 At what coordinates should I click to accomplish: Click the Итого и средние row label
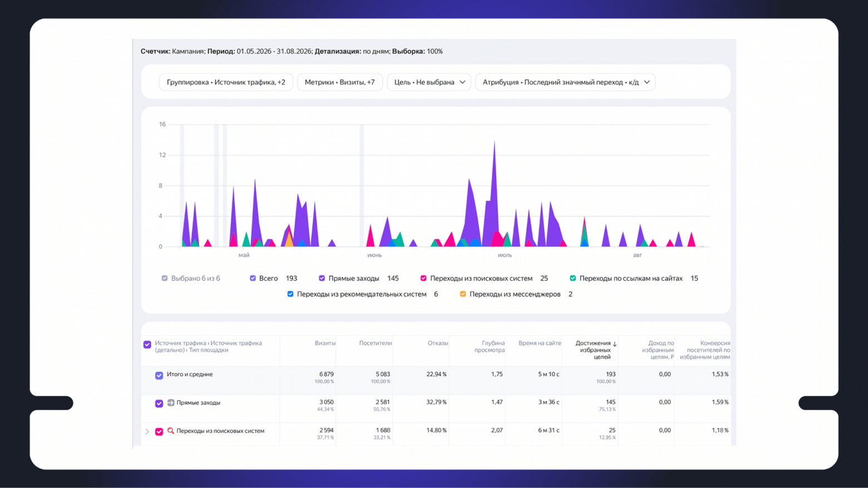(190, 374)
